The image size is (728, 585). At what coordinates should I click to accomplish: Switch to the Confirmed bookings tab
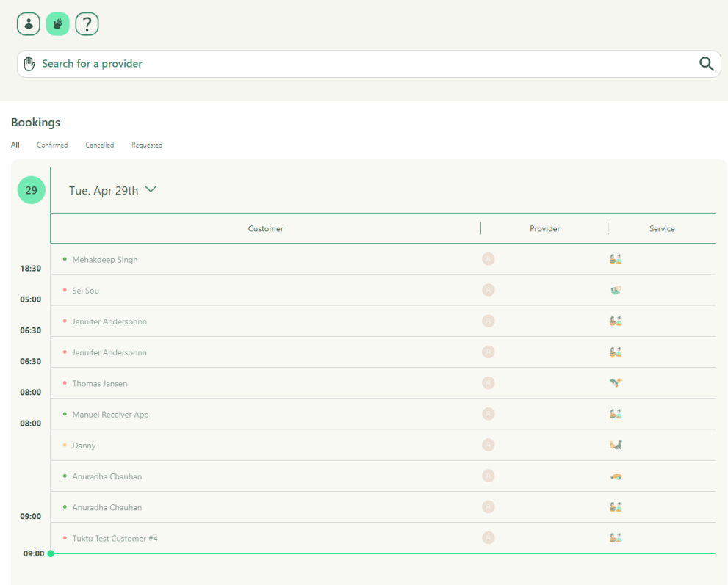coord(52,145)
